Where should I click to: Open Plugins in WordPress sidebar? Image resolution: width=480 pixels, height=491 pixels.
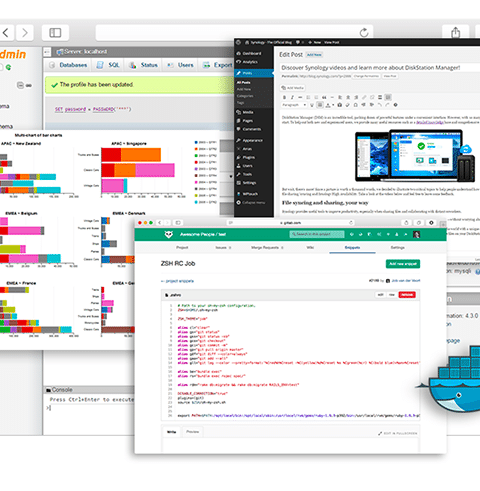point(246,157)
